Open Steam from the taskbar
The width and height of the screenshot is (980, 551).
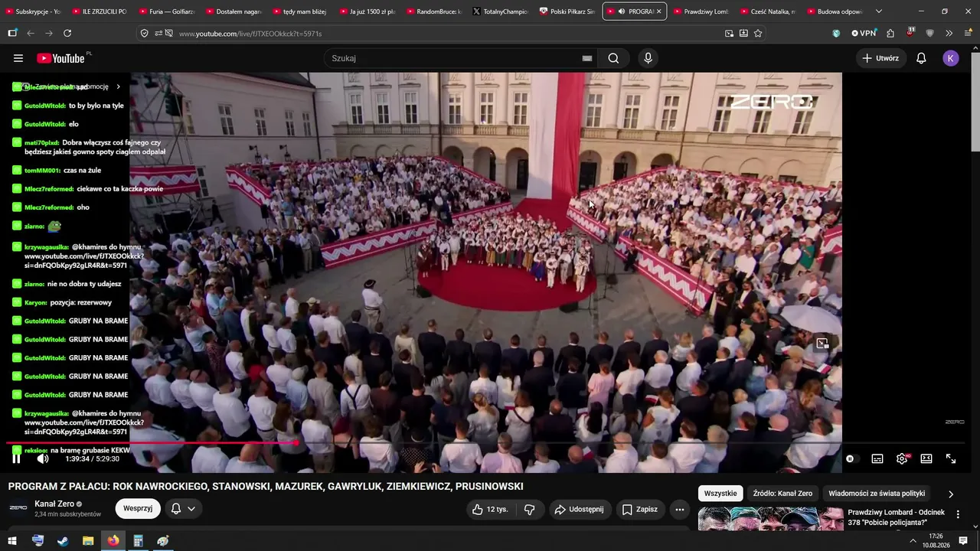[x=63, y=541]
